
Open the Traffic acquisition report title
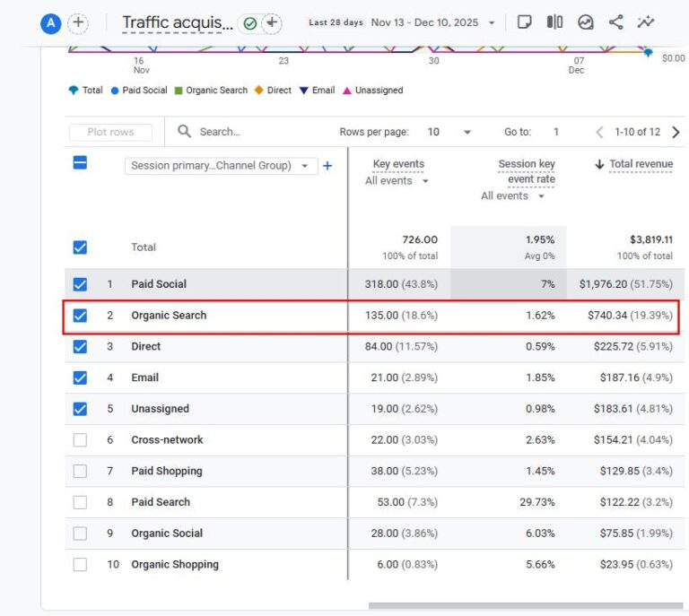pyautogui.click(x=177, y=23)
